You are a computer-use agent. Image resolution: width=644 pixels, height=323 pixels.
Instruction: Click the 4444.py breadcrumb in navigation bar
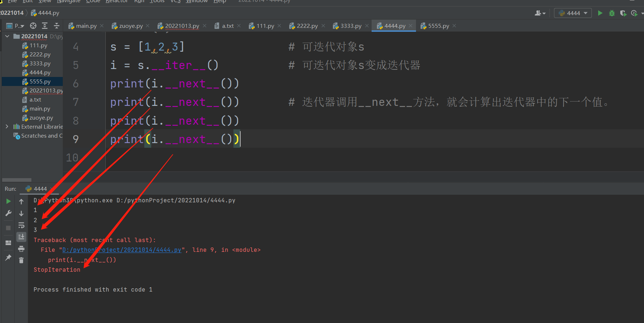click(45, 13)
